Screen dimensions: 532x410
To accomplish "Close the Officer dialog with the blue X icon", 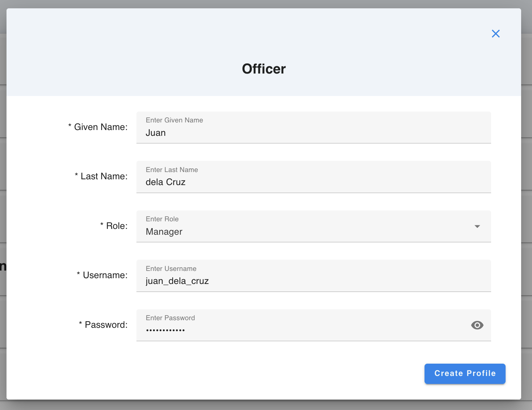I will pos(495,33).
